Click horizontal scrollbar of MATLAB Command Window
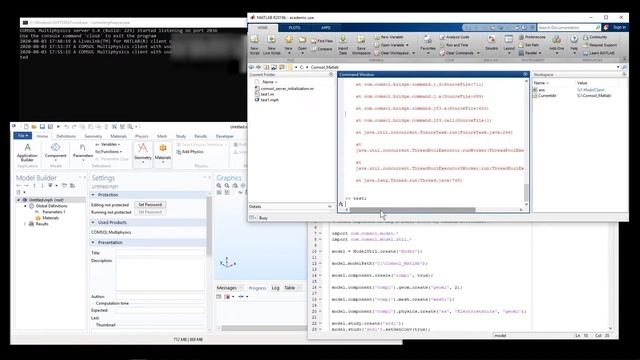The width and height of the screenshot is (640, 360). (412, 210)
